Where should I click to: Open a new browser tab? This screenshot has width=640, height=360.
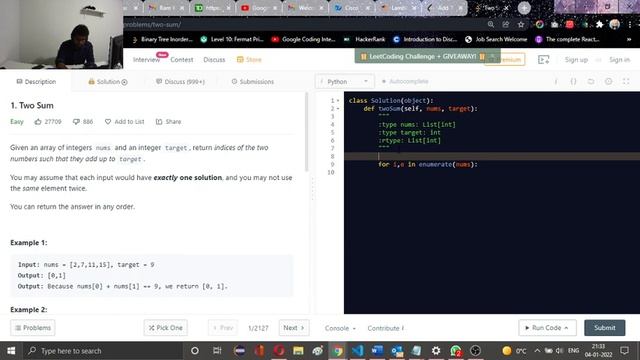(524, 8)
